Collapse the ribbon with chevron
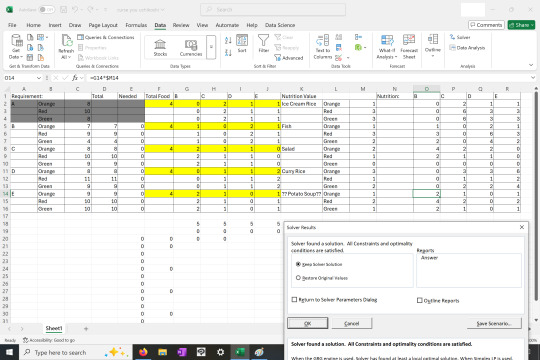Image resolution: width=540 pixels, height=360 pixels. 531,65
